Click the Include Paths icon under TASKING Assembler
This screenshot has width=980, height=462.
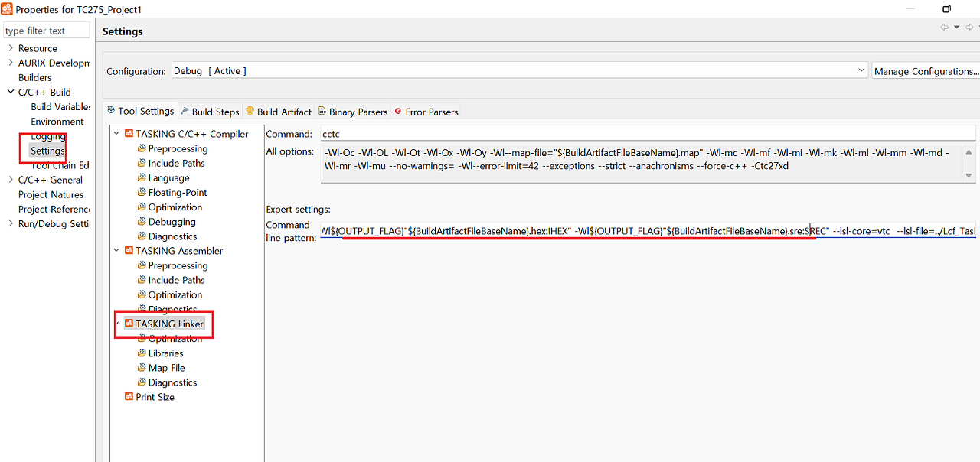[x=142, y=280]
